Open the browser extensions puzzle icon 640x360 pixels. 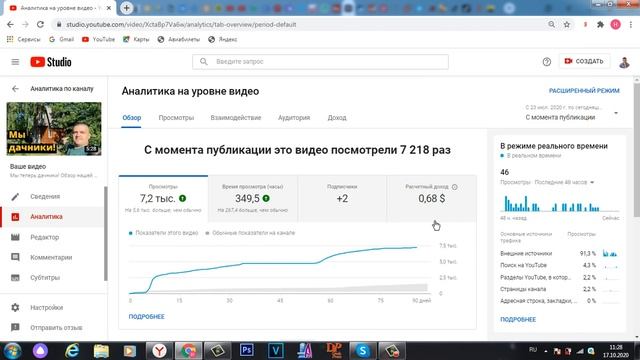[x=600, y=24]
